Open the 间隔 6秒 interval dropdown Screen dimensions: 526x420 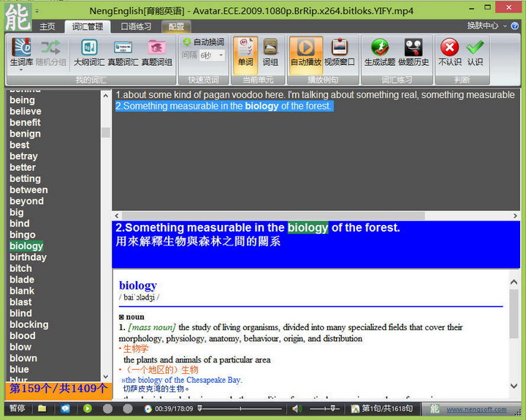click(221, 55)
